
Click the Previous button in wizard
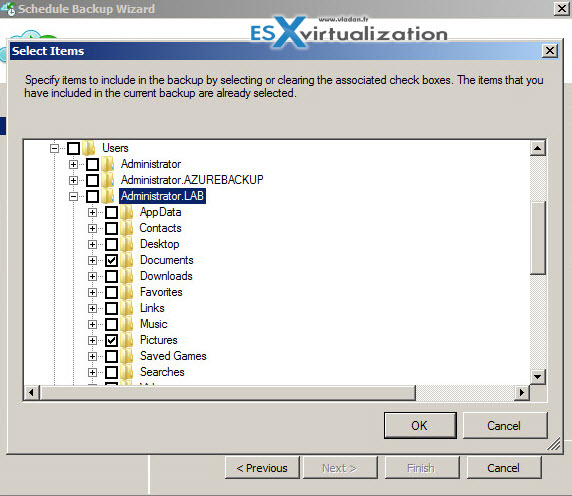(x=262, y=468)
